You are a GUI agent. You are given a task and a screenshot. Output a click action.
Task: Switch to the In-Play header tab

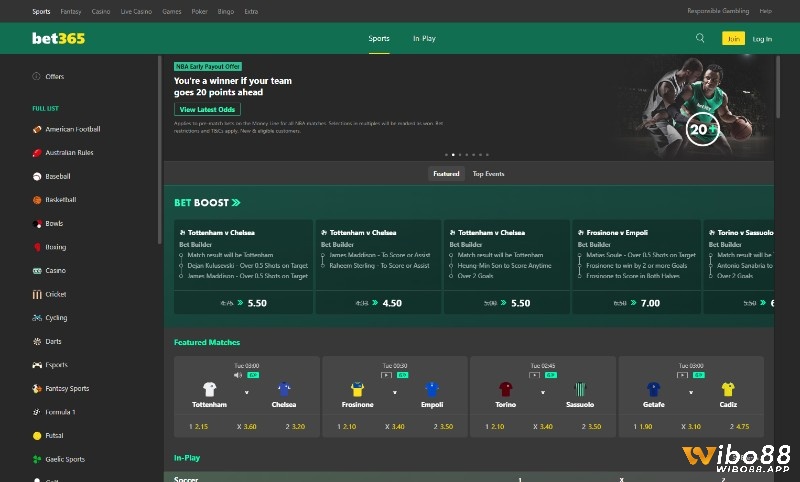(x=424, y=39)
